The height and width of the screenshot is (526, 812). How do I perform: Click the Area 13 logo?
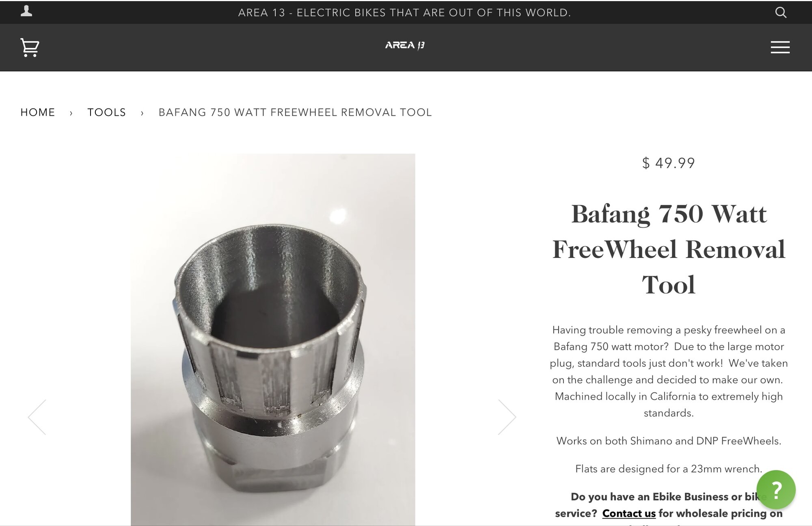(x=404, y=45)
